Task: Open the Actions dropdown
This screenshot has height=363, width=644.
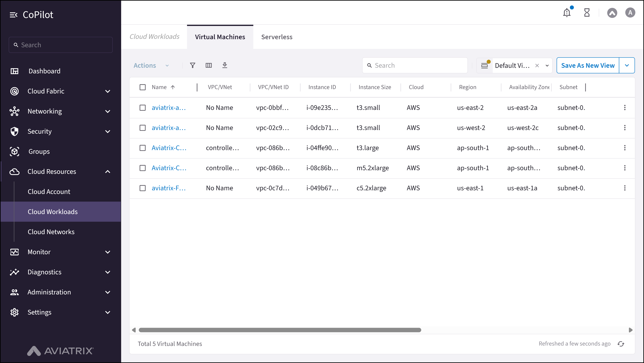Action: (151, 65)
